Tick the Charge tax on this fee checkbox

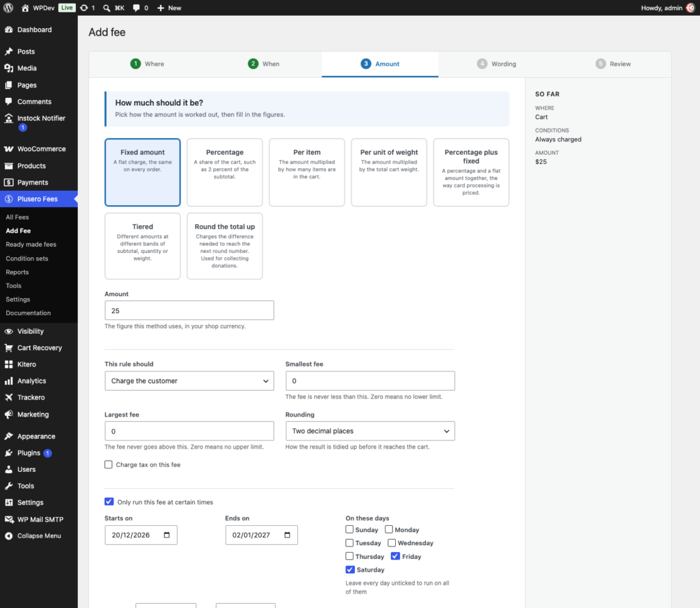click(x=109, y=464)
